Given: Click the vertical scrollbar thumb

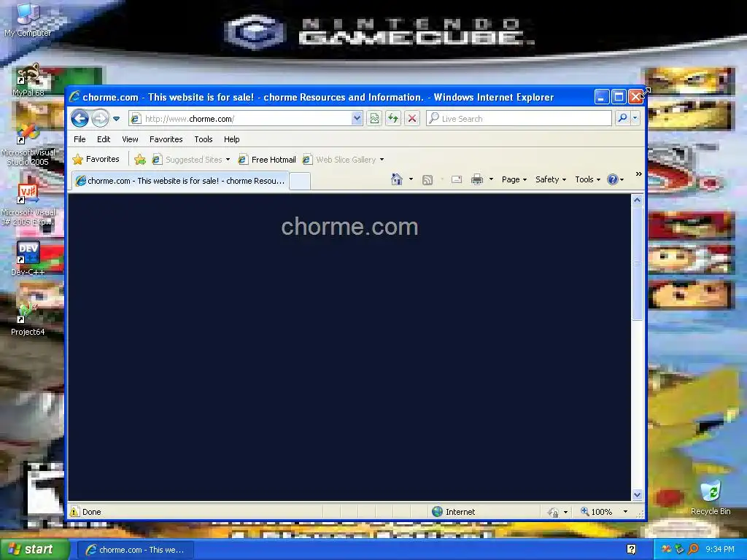Looking at the screenshot, I should pos(637,263).
